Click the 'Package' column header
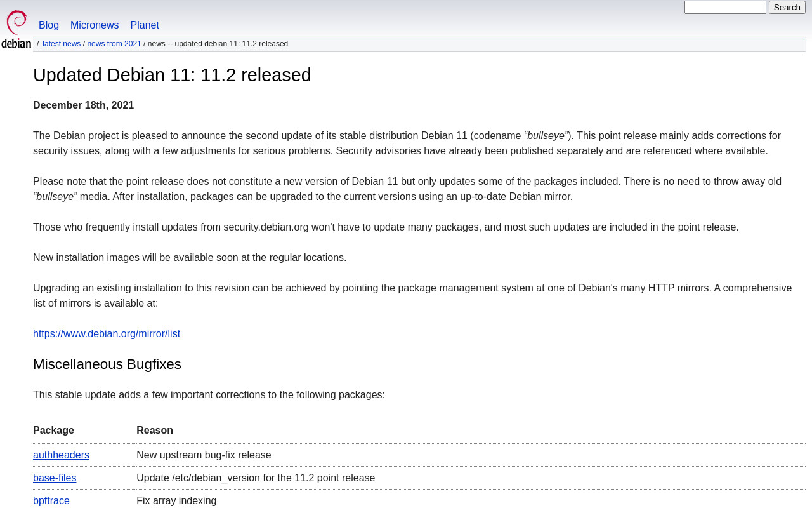 (x=53, y=431)
